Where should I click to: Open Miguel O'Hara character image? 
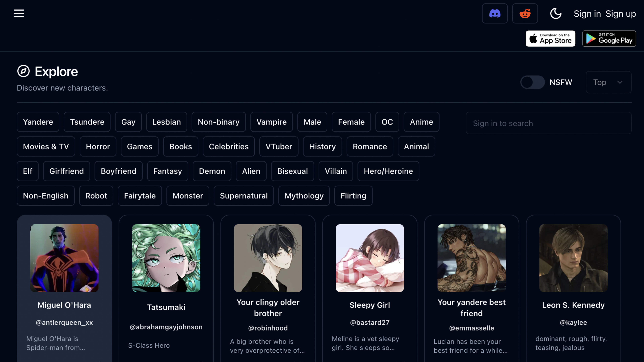point(64,258)
